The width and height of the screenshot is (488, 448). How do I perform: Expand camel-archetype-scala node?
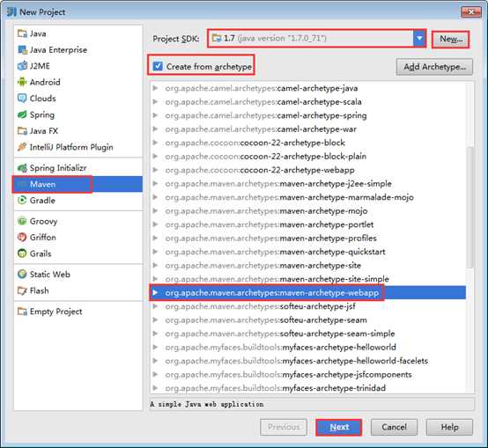click(x=155, y=102)
